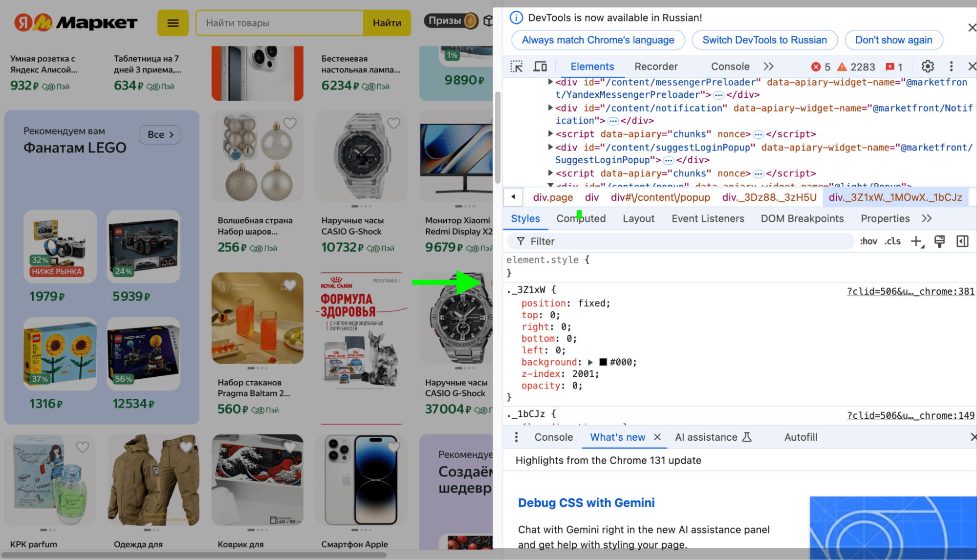
Task: Open DevTools settings gear
Action: click(x=927, y=66)
